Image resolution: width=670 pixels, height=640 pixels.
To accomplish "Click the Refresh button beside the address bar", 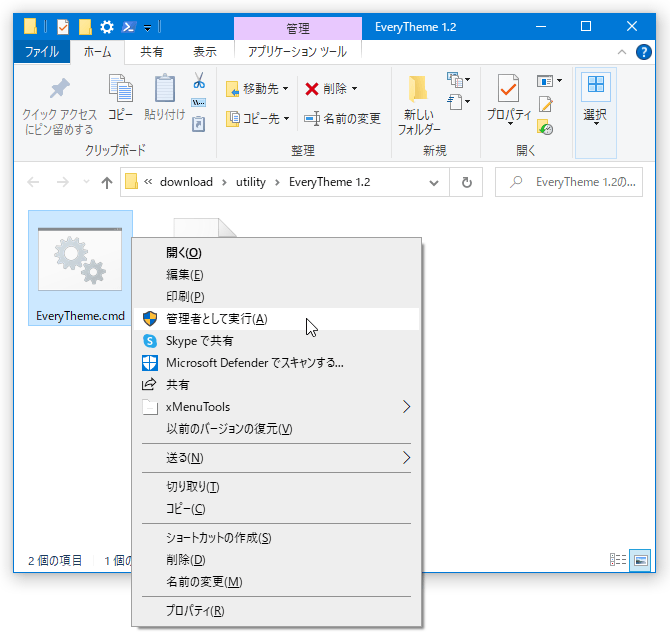I will 466,182.
